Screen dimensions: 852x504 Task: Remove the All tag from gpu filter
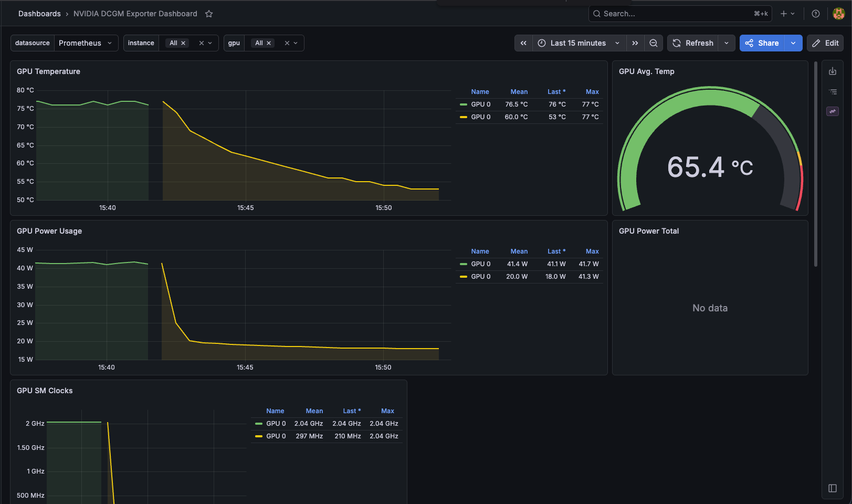[269, 43]
